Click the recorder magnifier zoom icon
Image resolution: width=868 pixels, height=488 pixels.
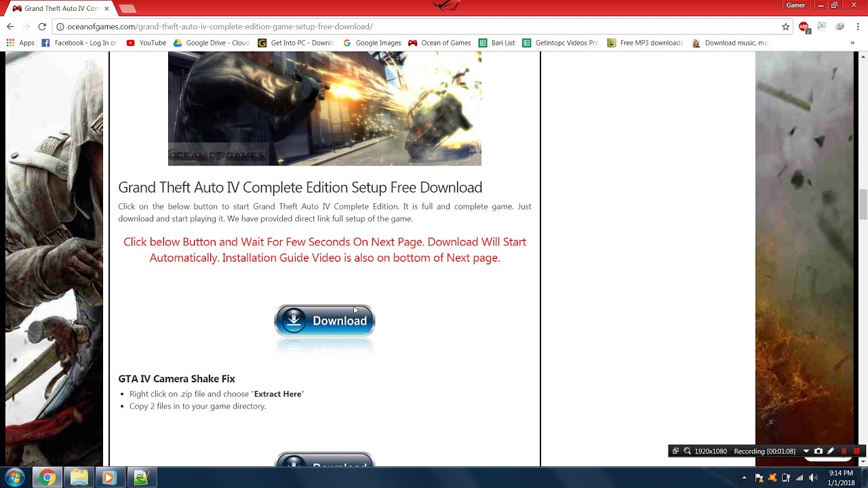click(687, 451)
